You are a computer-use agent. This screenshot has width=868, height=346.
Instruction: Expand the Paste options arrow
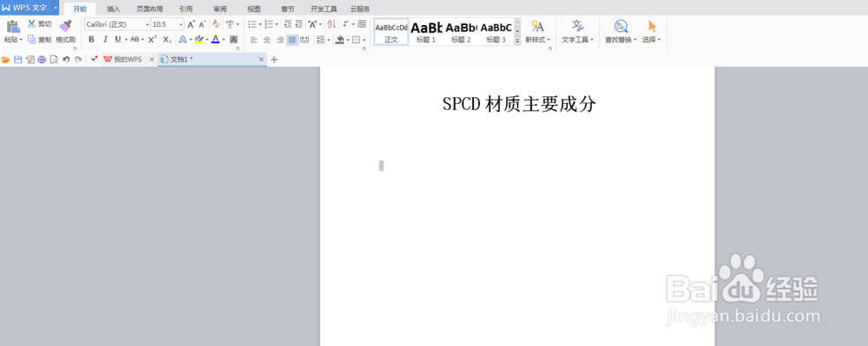pyautogui.click(x=21, y=40)
